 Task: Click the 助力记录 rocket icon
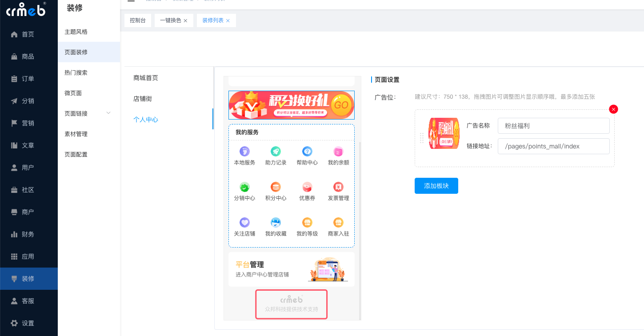(x=276, y=152)
